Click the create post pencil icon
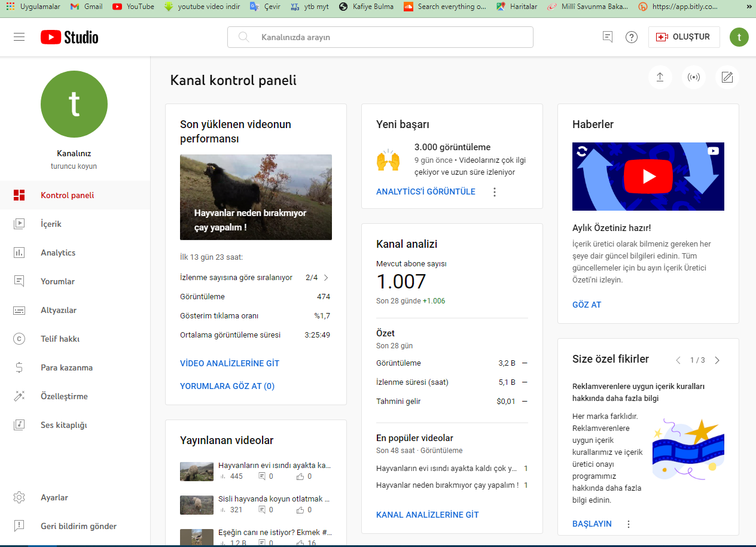The image size is (756, 547). point(727,77)
